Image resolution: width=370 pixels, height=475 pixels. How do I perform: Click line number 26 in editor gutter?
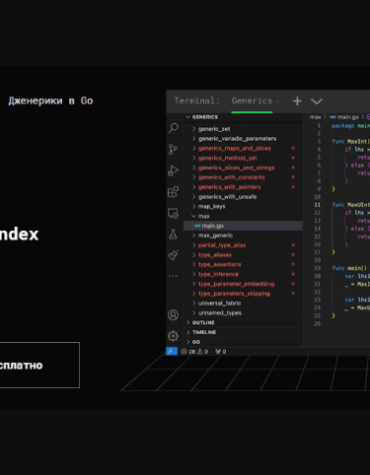(317, 323)
